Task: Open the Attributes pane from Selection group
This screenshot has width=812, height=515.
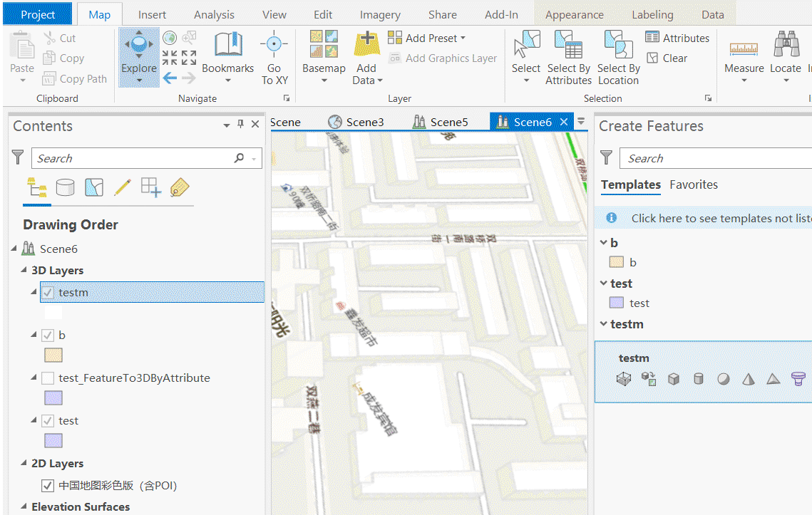Action: (677, 37)
